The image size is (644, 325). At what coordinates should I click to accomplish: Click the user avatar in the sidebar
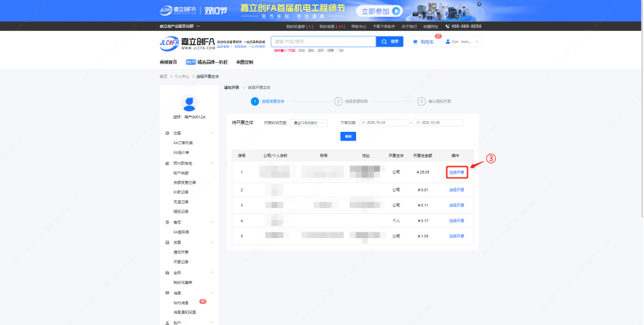click(x=189, y=103)
